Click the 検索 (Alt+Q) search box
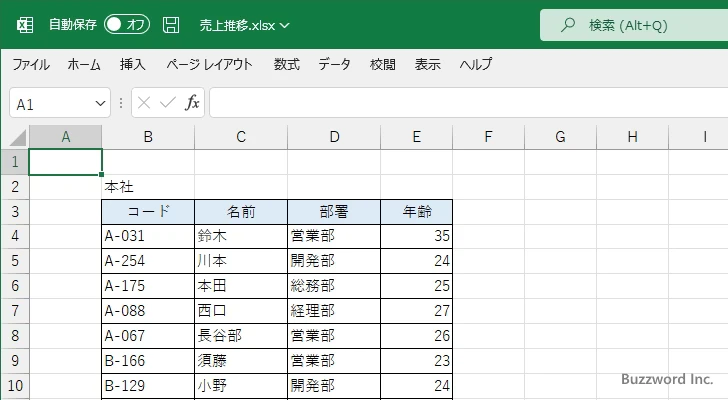Image resolution: width=728 pixels, height=400 pixels. [634, 25]
